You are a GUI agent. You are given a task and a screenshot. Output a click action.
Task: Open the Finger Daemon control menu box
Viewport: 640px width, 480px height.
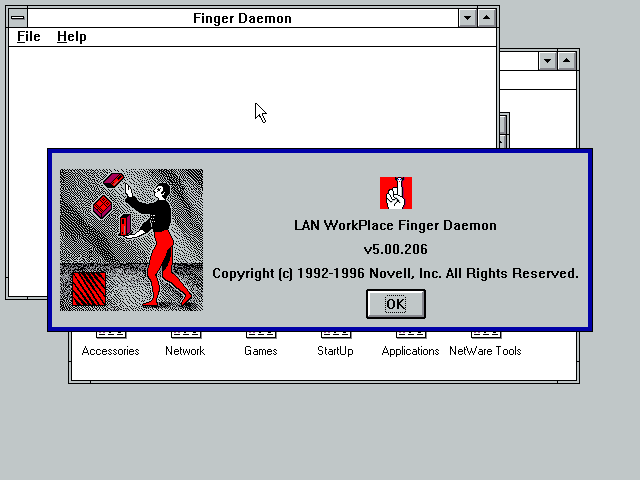(x=18, y=18)
